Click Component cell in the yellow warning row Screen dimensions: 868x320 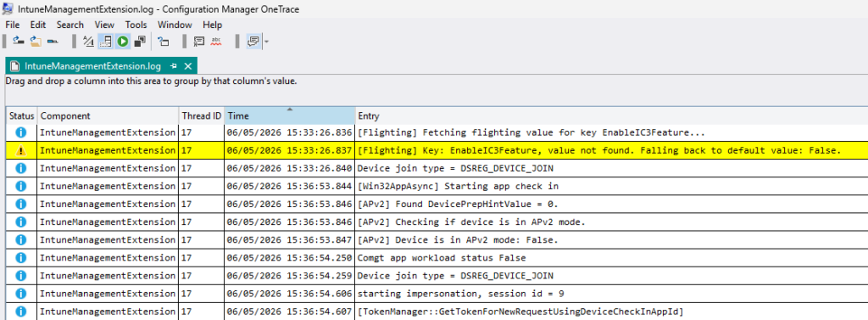point(108,150)
